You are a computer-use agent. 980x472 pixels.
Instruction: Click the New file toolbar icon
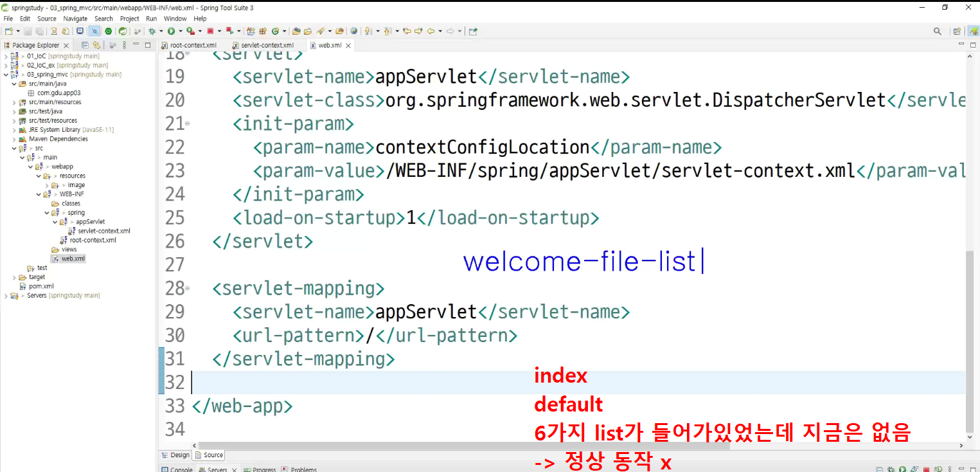8,31
